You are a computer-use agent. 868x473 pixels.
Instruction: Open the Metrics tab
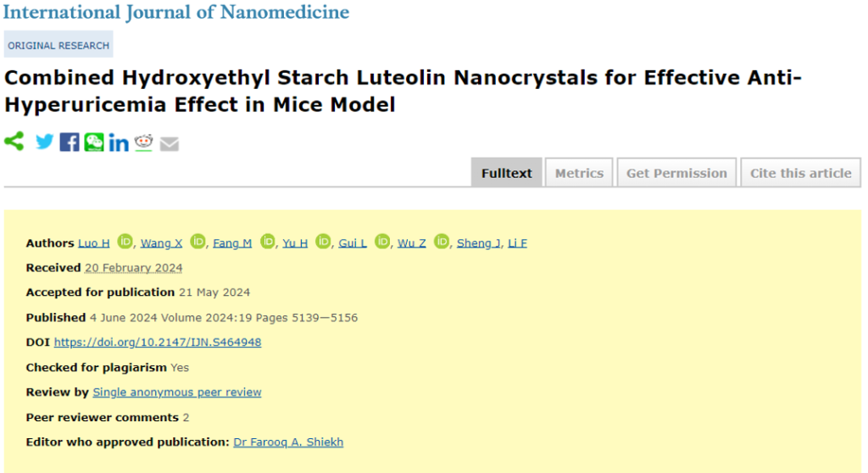tap(579, 173)
